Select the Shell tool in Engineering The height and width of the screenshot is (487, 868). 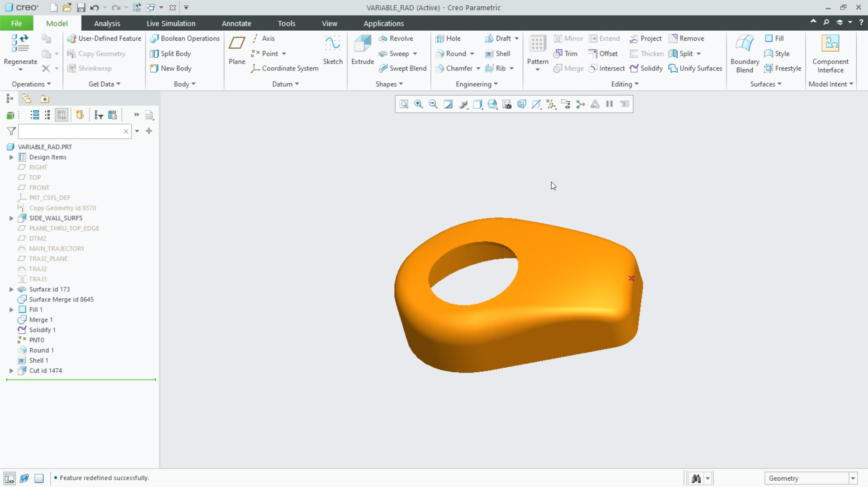[x=498, y=53]
